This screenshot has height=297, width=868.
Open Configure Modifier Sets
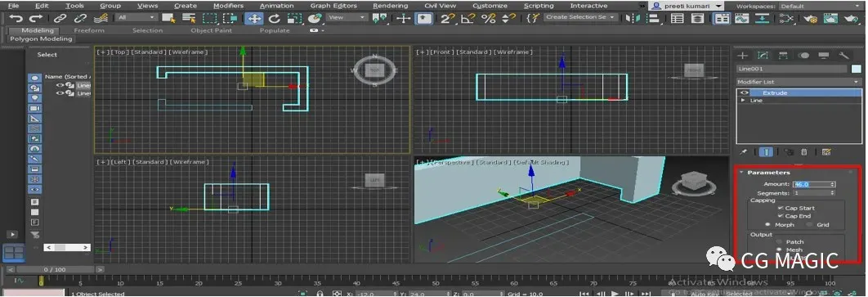pos(826,152)
